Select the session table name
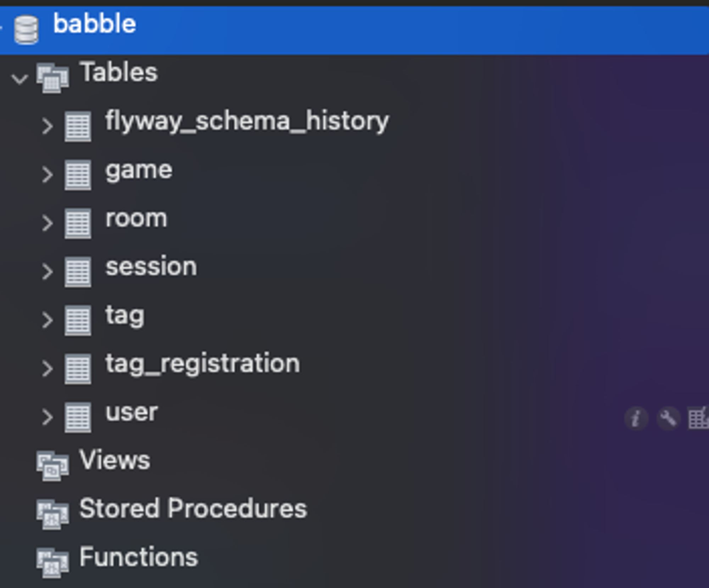Image resolution: width=709 pixels, height=588 pixels. pyautogui.click(x=151, y=267)
